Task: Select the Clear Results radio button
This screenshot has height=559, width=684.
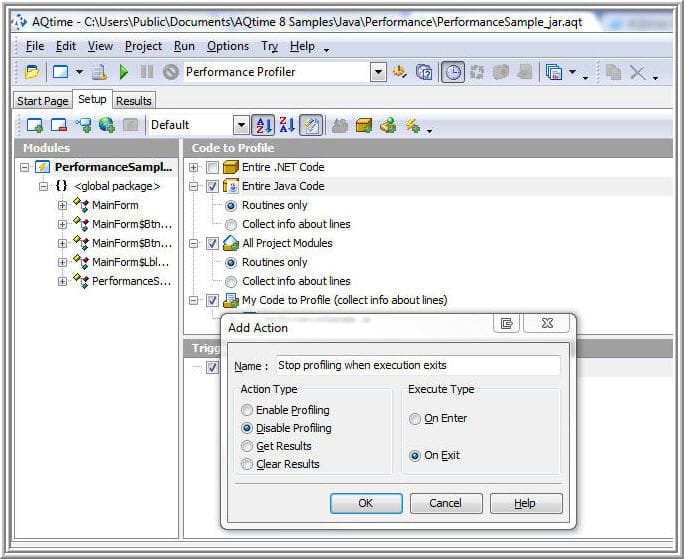Action: click(x=247, y=464)
